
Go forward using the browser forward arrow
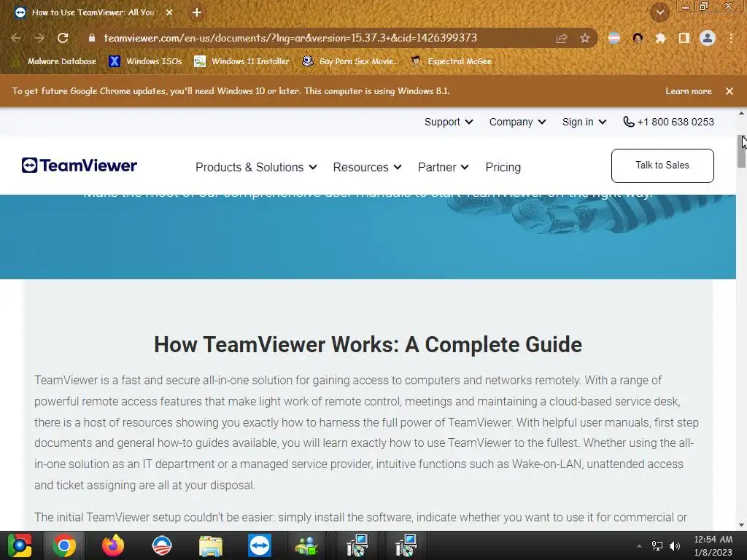(x=39, y=38)
